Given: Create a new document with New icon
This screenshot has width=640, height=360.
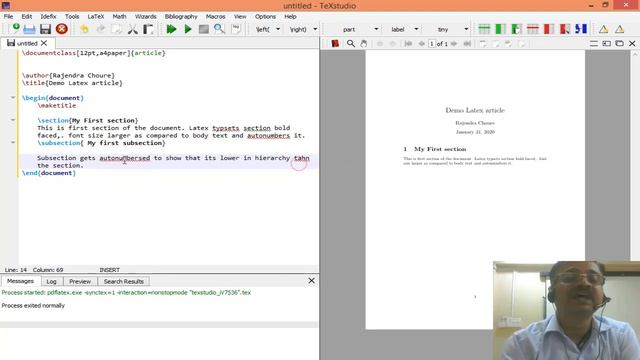Looking at the screenshot, I should [15, 29].
